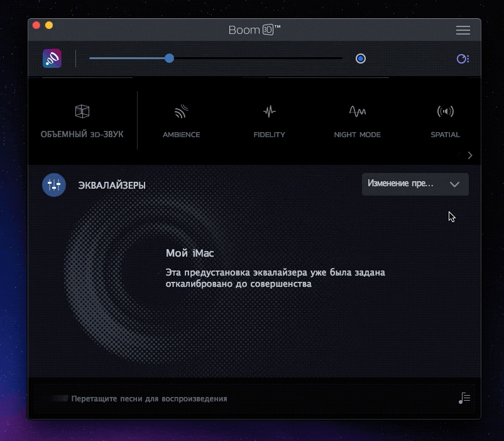Click the Fidelity waveform icon
Screen dimensions: 504x441
(x=270, y=111)
